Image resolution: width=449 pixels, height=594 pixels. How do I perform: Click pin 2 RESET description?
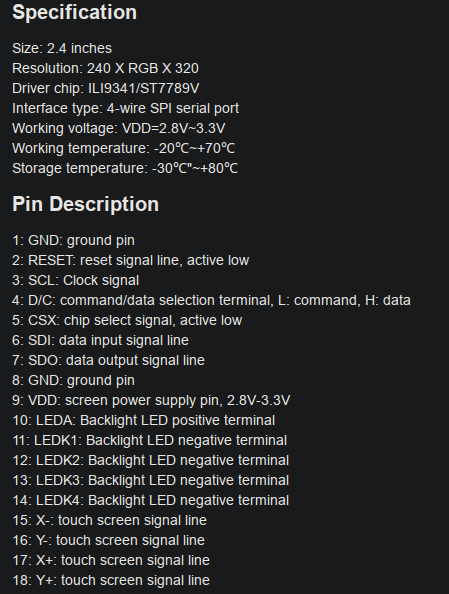point(131,261)
